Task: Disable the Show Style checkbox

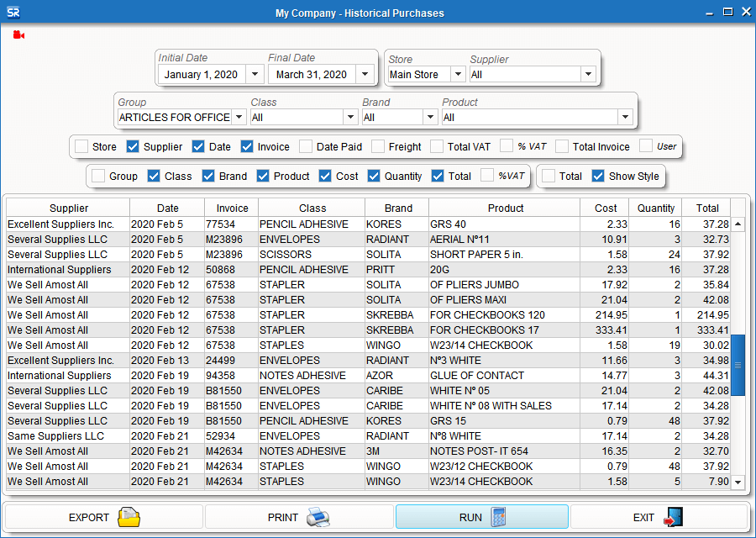Action: point(598,176)
